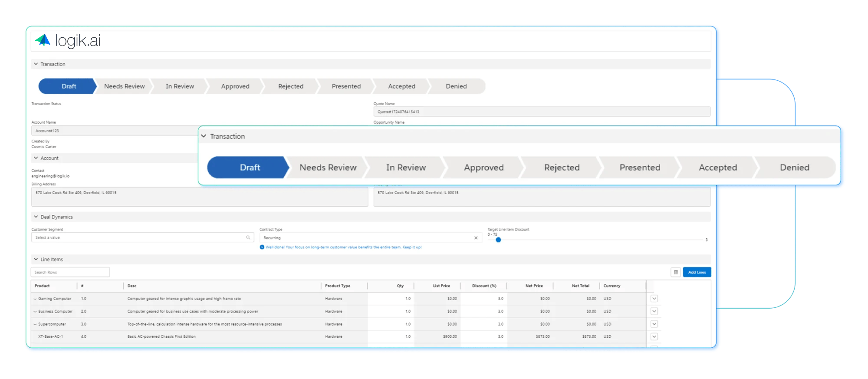Sort by the Net Total column header
Screen dimensions: 868x379
click(x=581, y=286)
